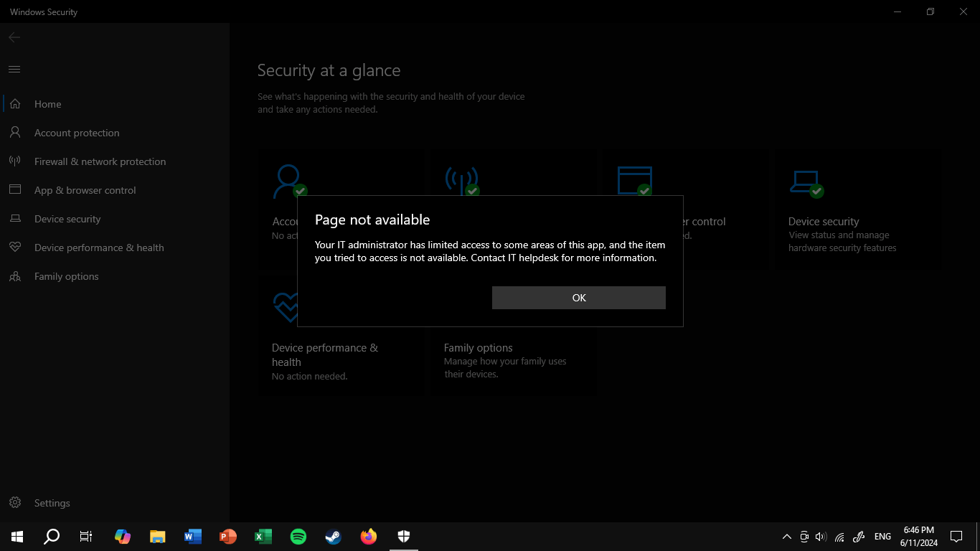
Task: Open Task View on the taskbar
Action: click(x=86, y=536)
